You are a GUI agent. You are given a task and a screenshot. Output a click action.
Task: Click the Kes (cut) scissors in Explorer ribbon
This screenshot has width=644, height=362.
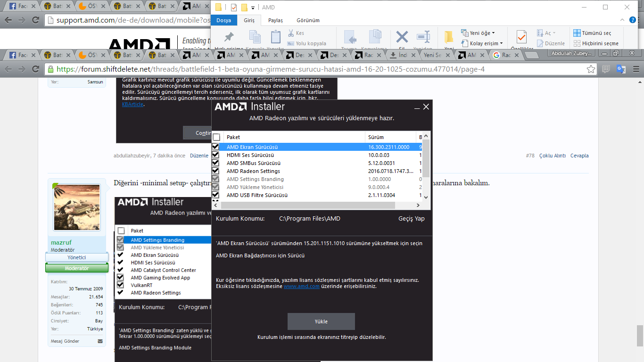click(291, 33)
